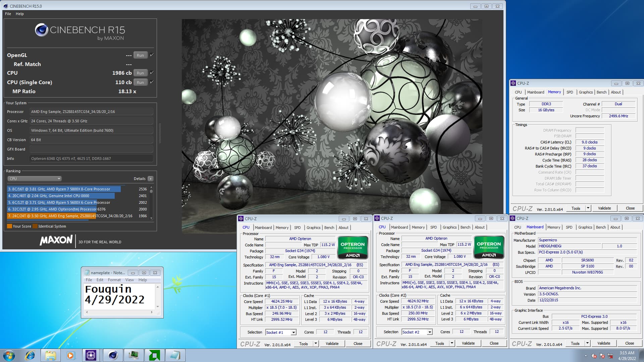Open Windows Explorer from the taskbar
644x362 pixels.
point(50,355)
